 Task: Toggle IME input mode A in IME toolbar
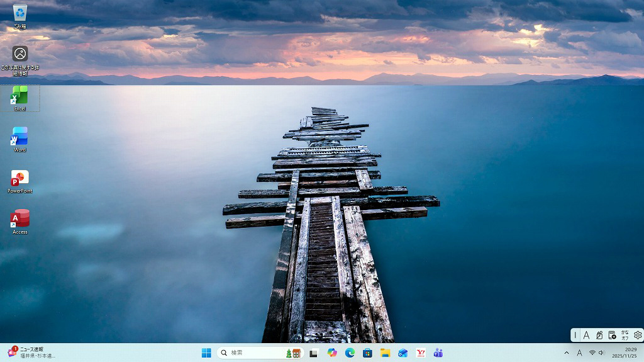[x=586, y=336]
